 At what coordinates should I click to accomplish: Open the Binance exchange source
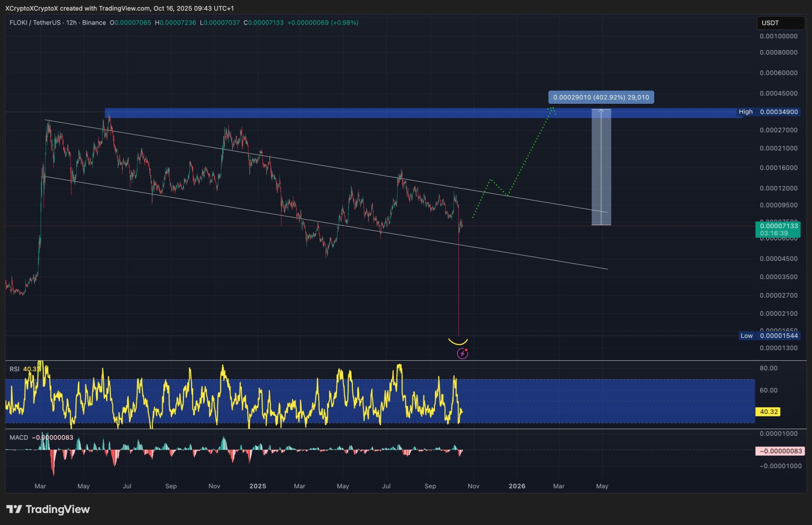click(95, 23)
